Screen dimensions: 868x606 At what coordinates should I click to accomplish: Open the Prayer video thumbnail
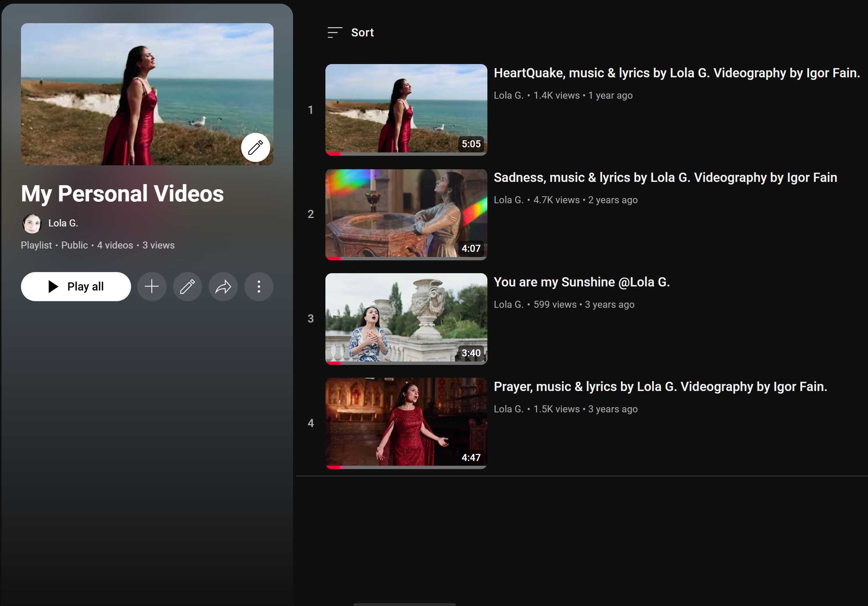tap(406, 423)
